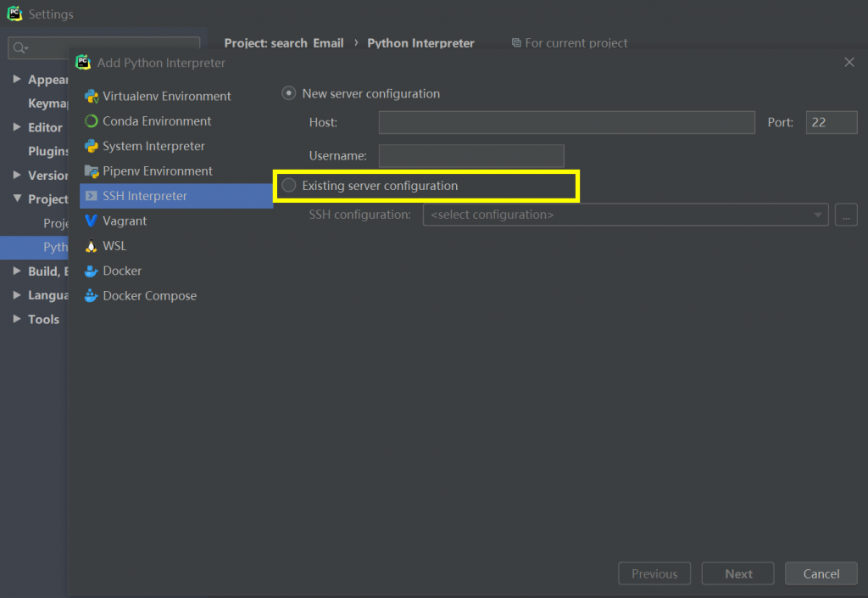Viewport: 868px width, 598px height.
Task: Click Project: search_Email breadcrumb text
Action: click(284, 42)
